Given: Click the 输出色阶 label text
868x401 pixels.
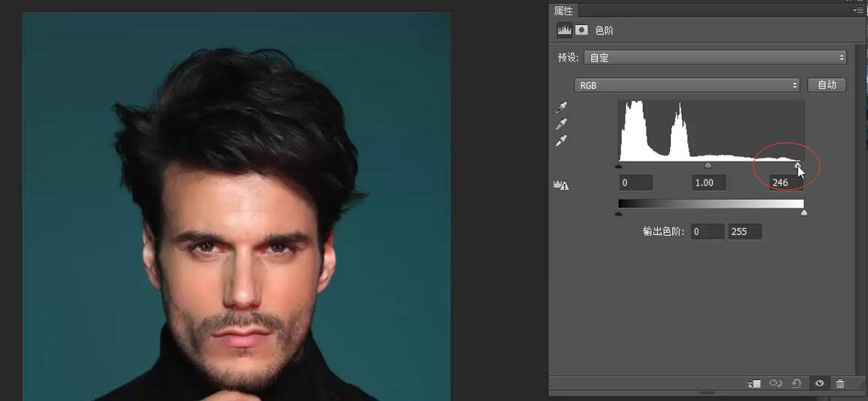Looking at the screenshot, I should tap(663, 231).
